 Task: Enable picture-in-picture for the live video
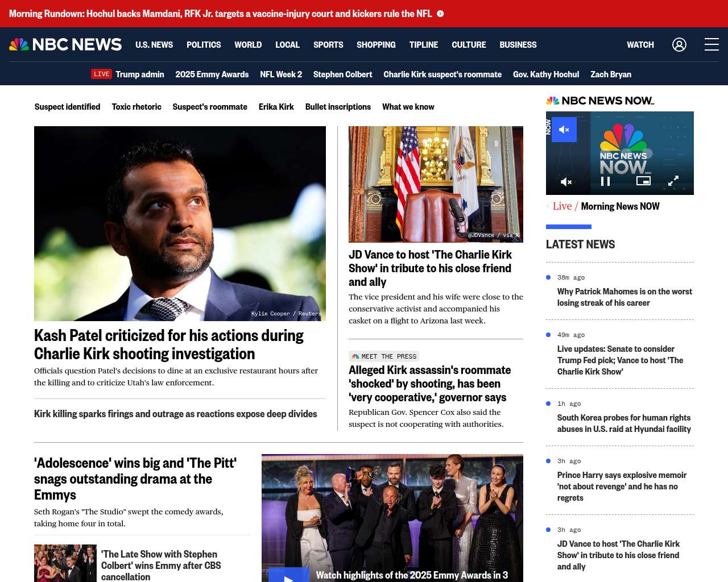click(643, 181)
